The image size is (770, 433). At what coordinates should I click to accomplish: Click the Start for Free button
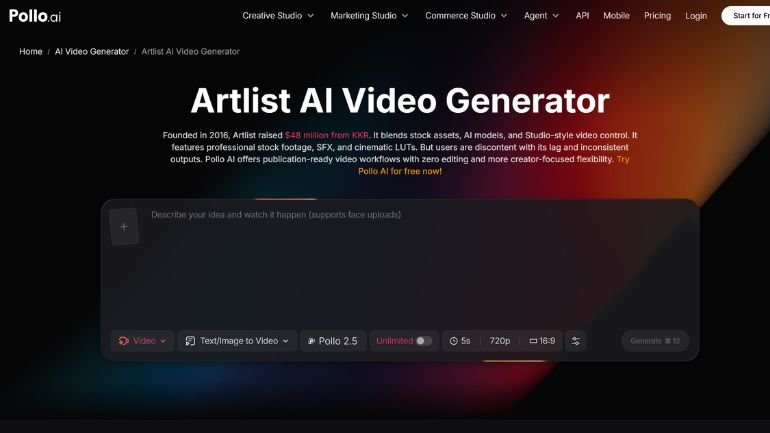(x=745, y=16)
